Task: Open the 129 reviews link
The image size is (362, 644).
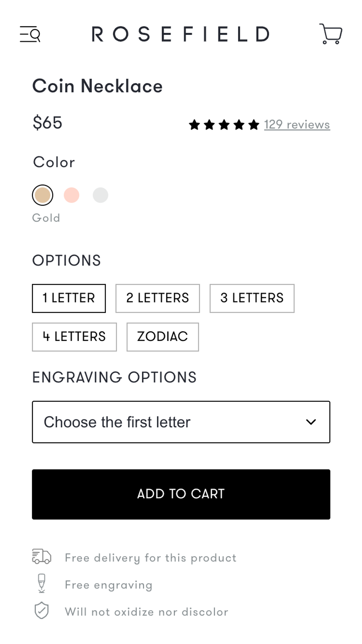Action: (297, 124)
